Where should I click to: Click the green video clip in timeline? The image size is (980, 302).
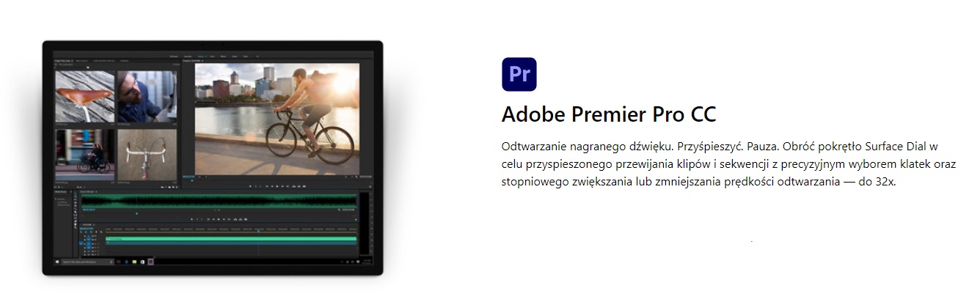(x=231, y=239)
